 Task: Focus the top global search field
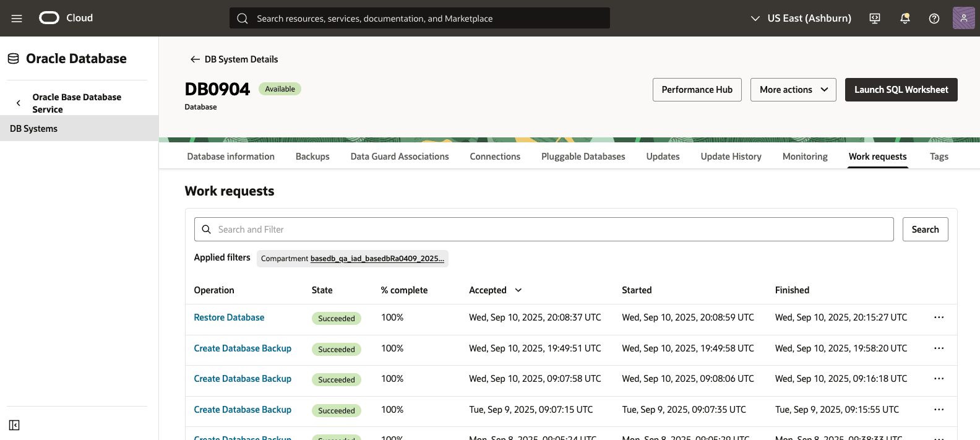click(419, 18)
